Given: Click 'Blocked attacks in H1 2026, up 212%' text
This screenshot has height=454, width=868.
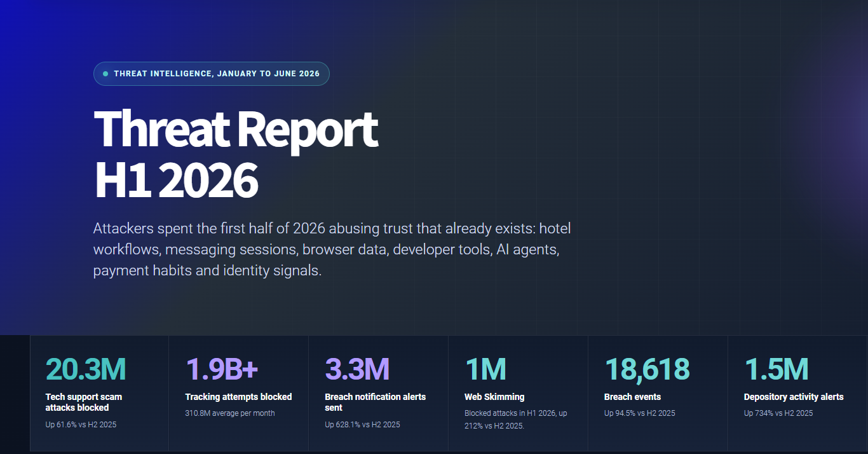Looking at the screenshot, I should pos(516,420).
